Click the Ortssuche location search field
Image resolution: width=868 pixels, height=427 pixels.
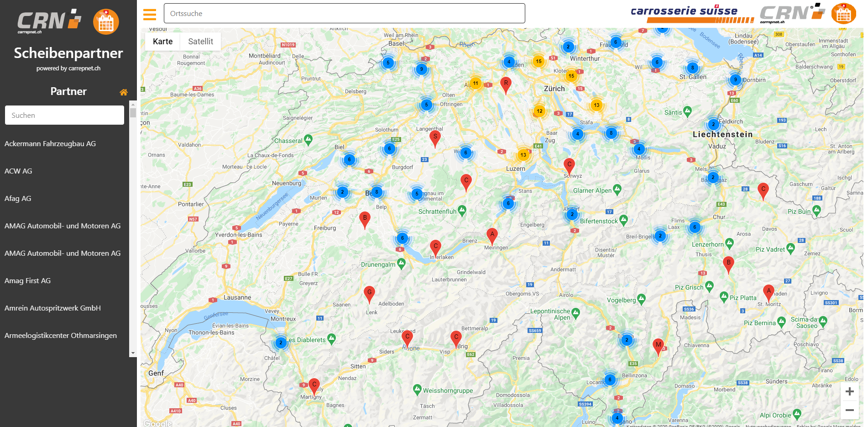(344, 14)
